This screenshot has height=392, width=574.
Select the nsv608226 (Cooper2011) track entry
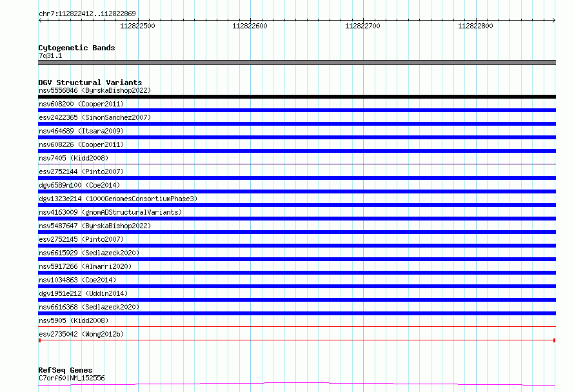pos(81,144)
